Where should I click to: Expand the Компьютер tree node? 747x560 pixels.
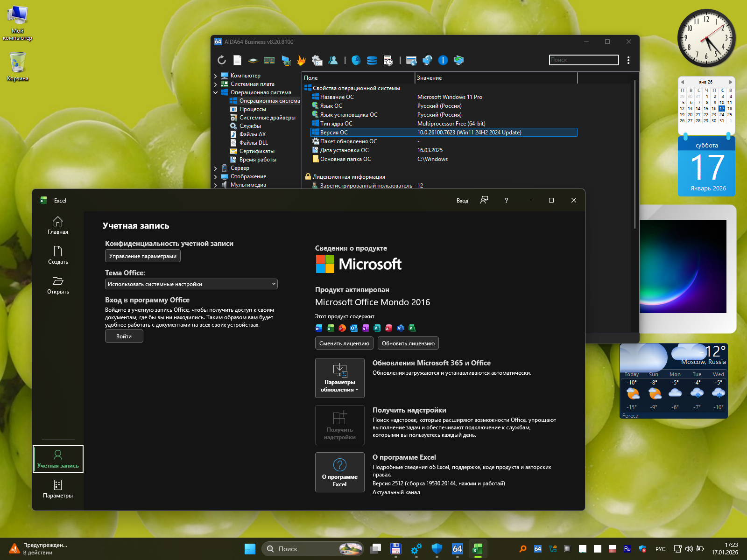215,76
